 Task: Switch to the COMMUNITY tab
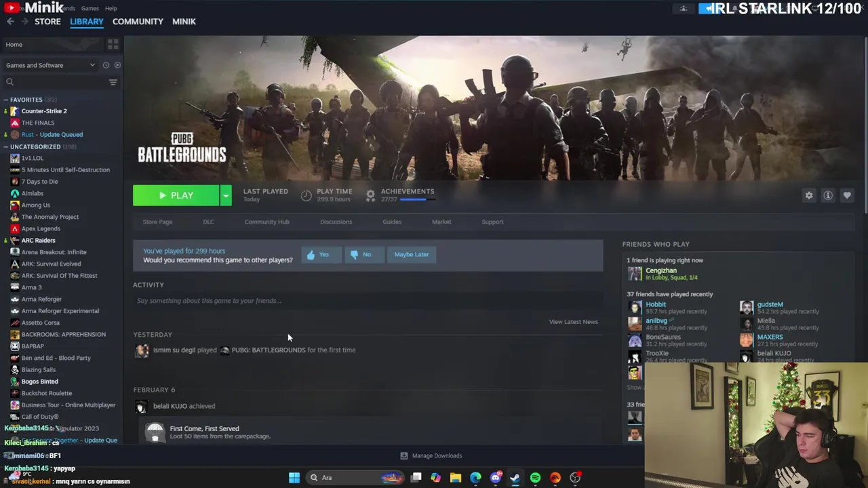point(138,22)
